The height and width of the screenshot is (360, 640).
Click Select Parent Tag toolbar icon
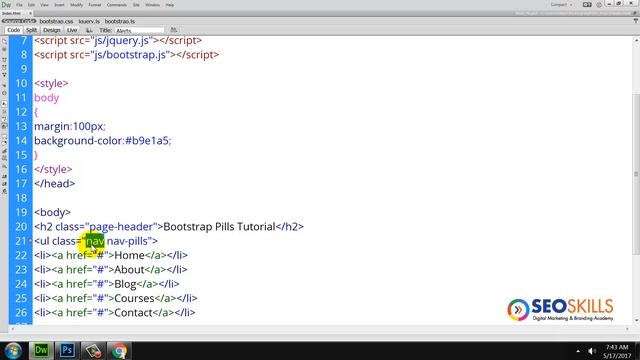point(4,86)
